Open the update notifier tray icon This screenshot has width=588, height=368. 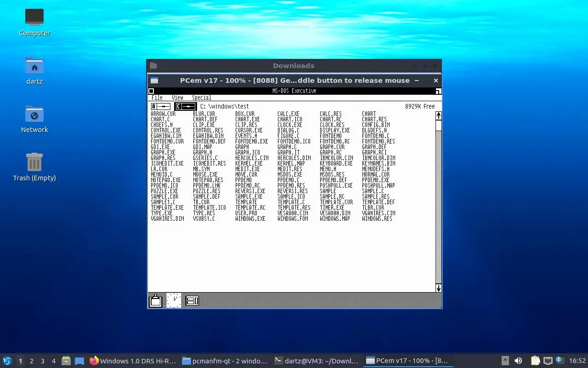[x=560, y=361]
